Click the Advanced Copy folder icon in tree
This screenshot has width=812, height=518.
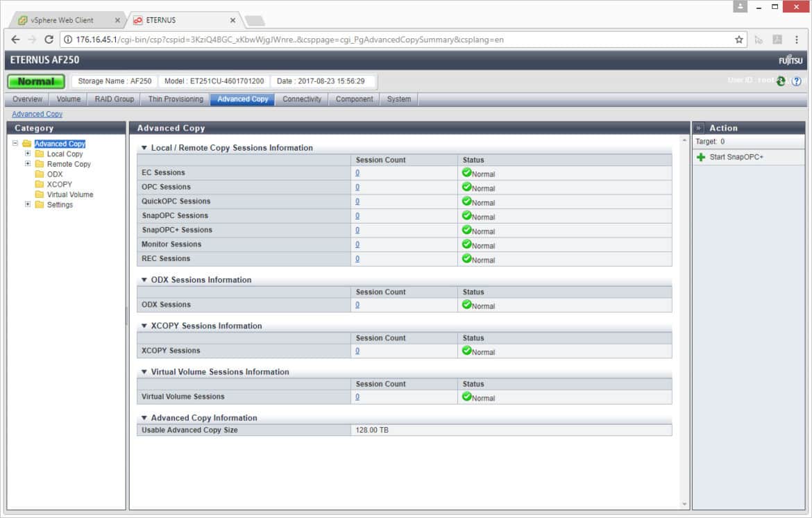(27, 144)
